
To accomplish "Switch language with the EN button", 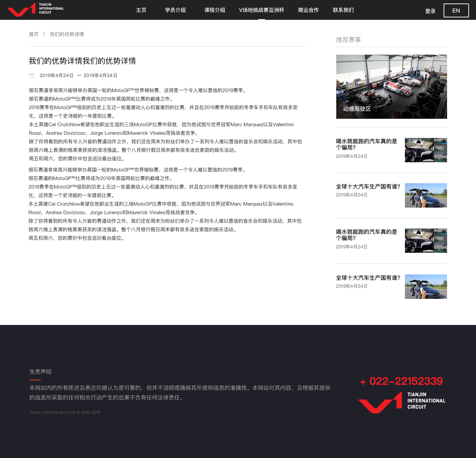I will tap(456, 10).
